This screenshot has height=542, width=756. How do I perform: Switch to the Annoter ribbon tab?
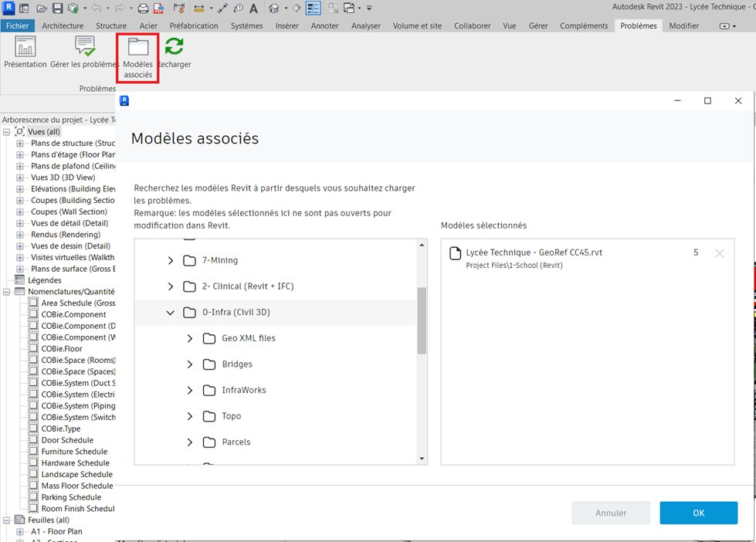324,25
